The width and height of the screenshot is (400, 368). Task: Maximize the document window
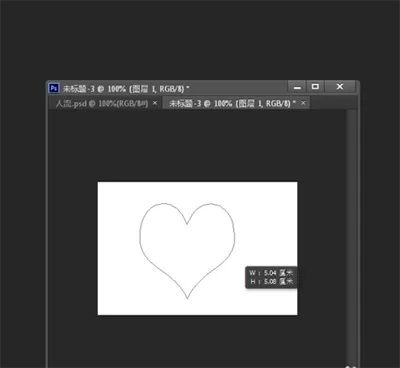coord(315,87)
